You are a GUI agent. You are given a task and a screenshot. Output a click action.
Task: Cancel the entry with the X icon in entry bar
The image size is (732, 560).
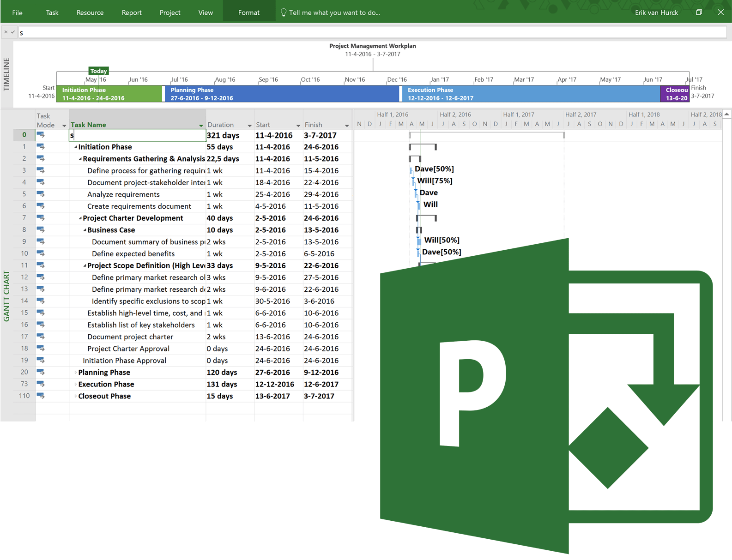[6, 32]
